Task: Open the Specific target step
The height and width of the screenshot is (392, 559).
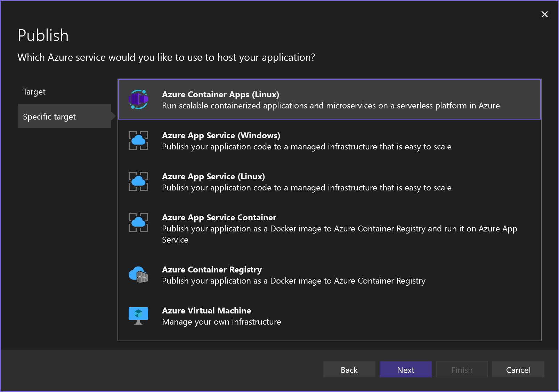Action: [x=49, y=116]
